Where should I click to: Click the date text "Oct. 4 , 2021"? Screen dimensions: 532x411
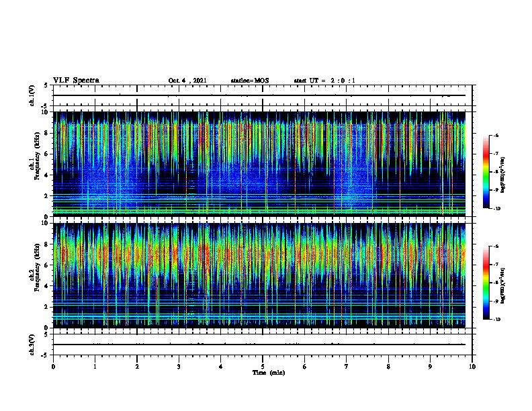click(x=187, y=81)
